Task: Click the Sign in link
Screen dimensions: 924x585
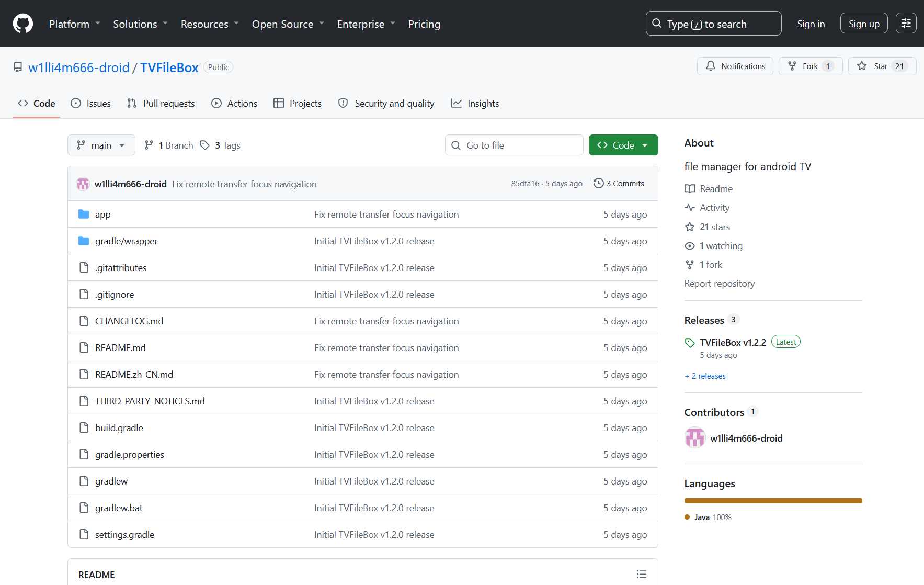Action: point(811,24)
